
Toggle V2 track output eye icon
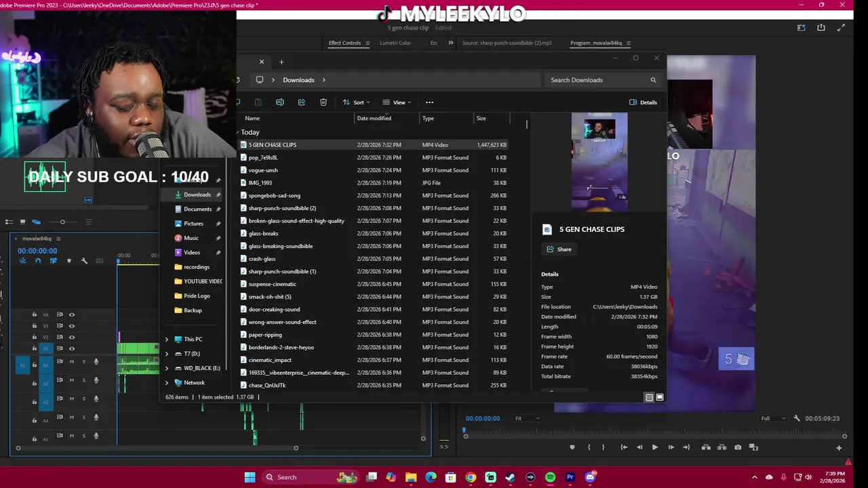pos(71,337)
